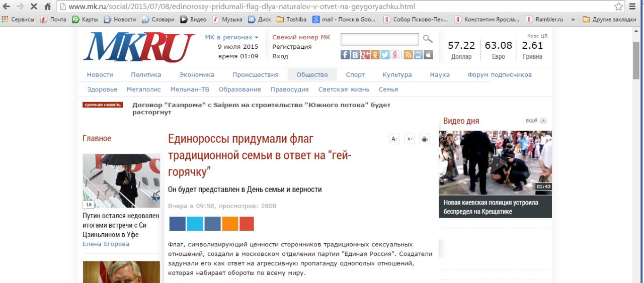Open Chrome hamburger menu
The width and height of the screenshot is (644, 283).
(633, 7)
